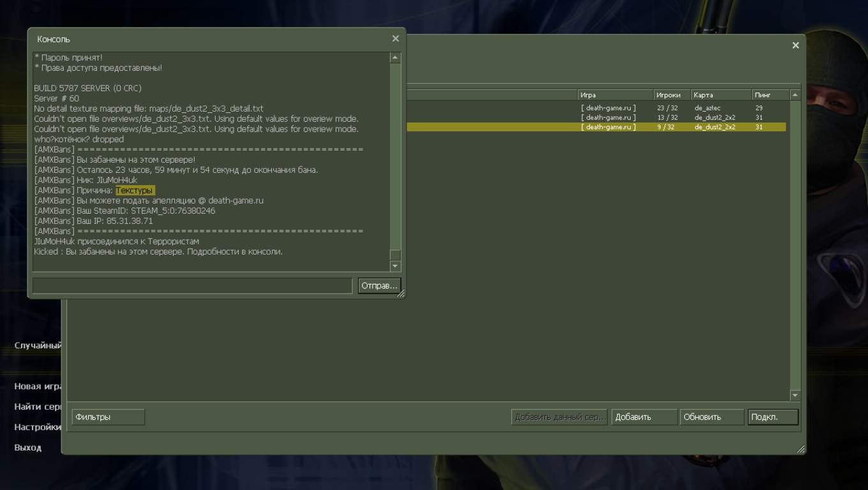Focus the console command input field
This screenshot has width=868, height=490.
tap(192, 286)
